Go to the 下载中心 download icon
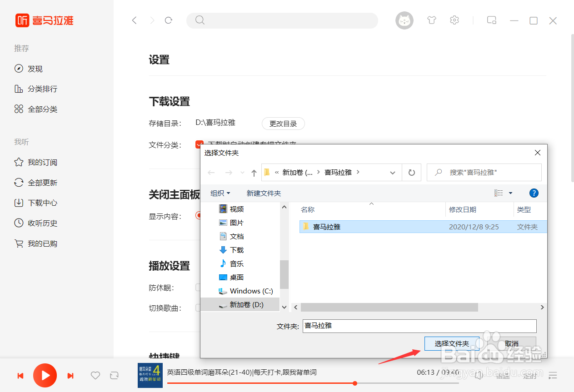The width and height of the screenshot is (574, 392). click(19, 203)
